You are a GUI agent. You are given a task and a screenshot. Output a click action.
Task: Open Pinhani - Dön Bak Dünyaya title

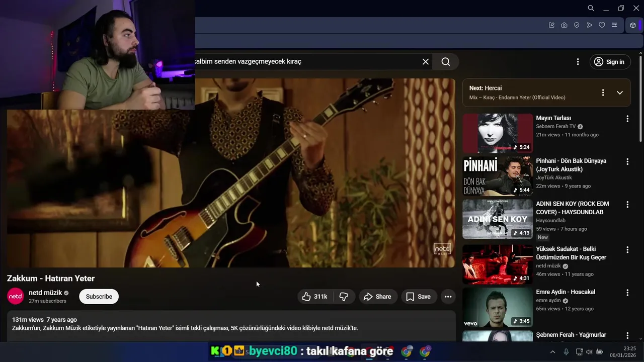tap(571, 165)
